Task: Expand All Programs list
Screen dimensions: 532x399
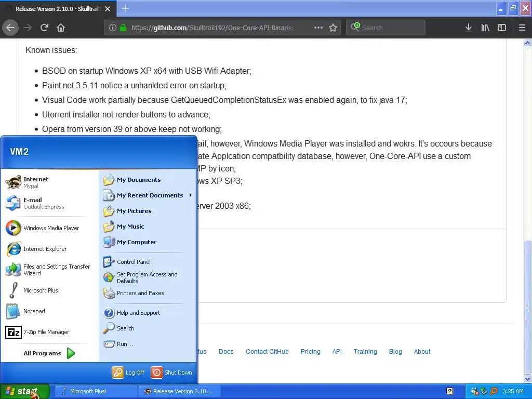Action: click(49, 353)
